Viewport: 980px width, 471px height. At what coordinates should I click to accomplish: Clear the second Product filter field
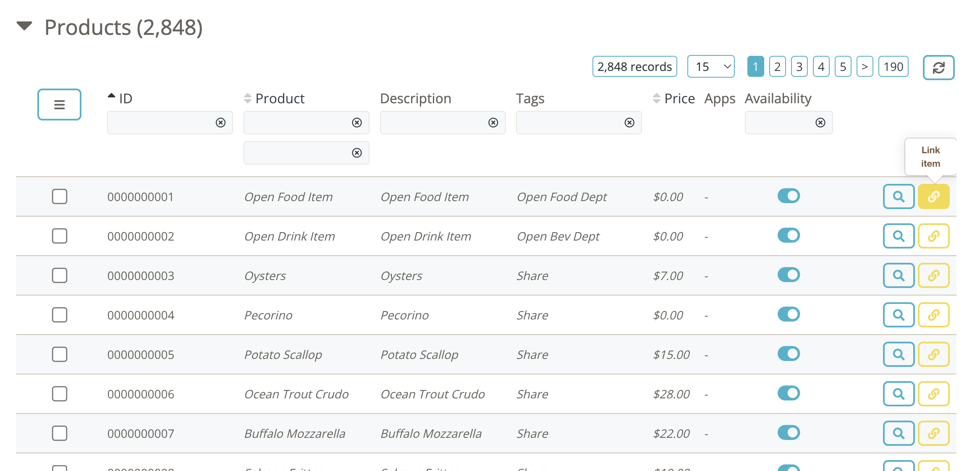(x=357, y=153)
